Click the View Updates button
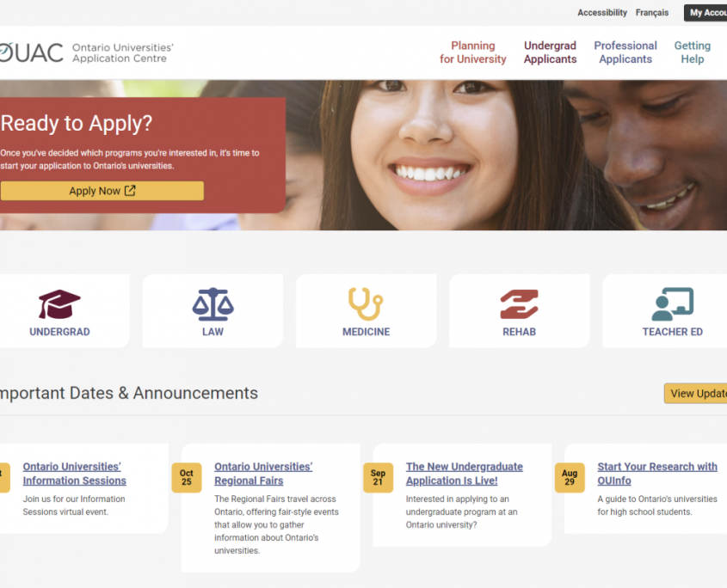Viewport: 727px width, 588px height. click(696, 394)
